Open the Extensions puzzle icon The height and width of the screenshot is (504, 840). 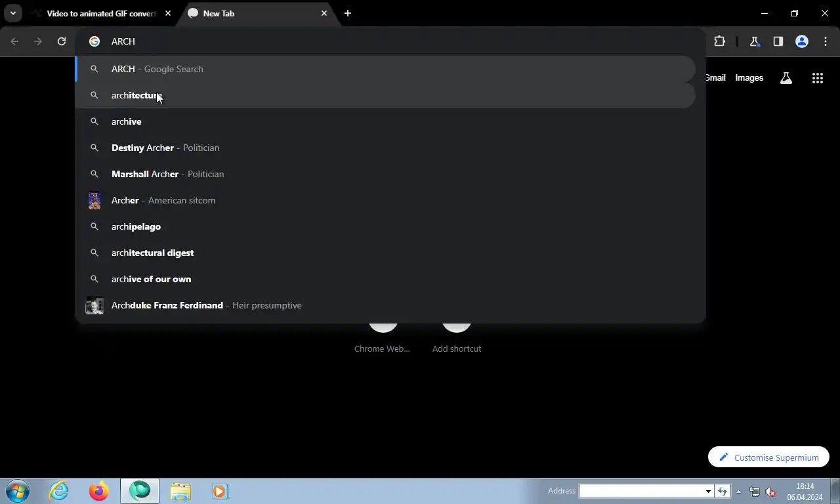click(x=720, y=41)
